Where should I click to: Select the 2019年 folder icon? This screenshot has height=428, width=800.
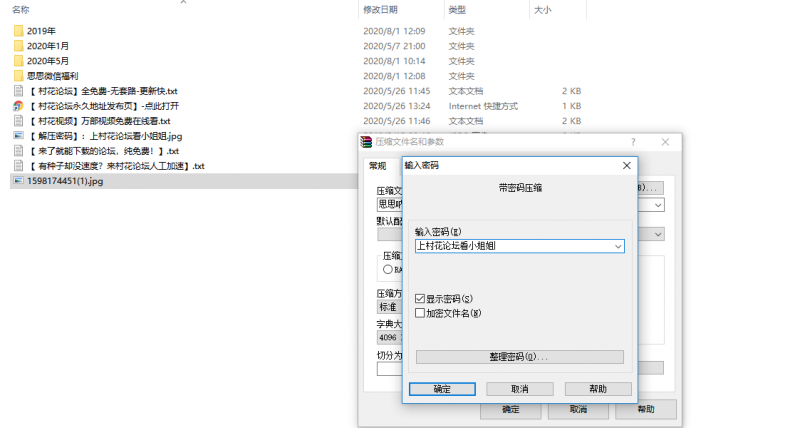(x=19, y=31)
